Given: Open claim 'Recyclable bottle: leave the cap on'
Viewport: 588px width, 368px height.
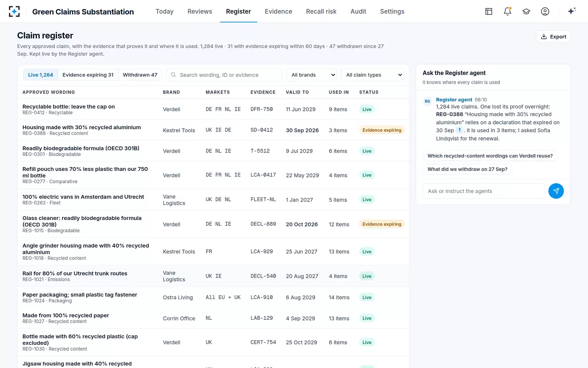Looking at the screenshot, I should coord(214,109).
